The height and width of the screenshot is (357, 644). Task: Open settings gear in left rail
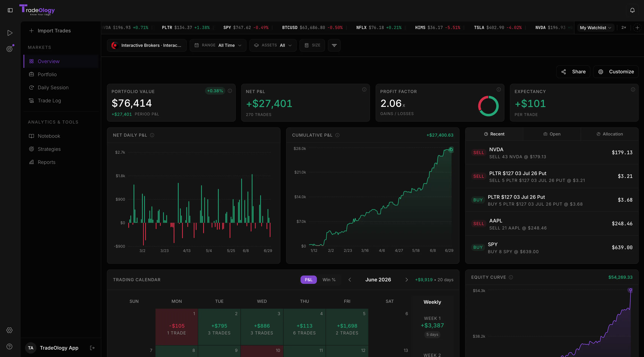(9, 330)
